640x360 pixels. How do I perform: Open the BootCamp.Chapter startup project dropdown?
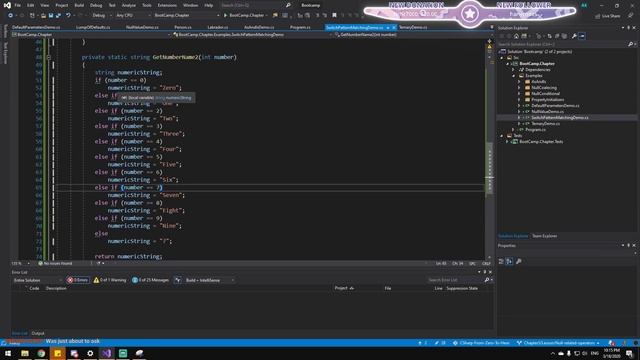point(187,16)
